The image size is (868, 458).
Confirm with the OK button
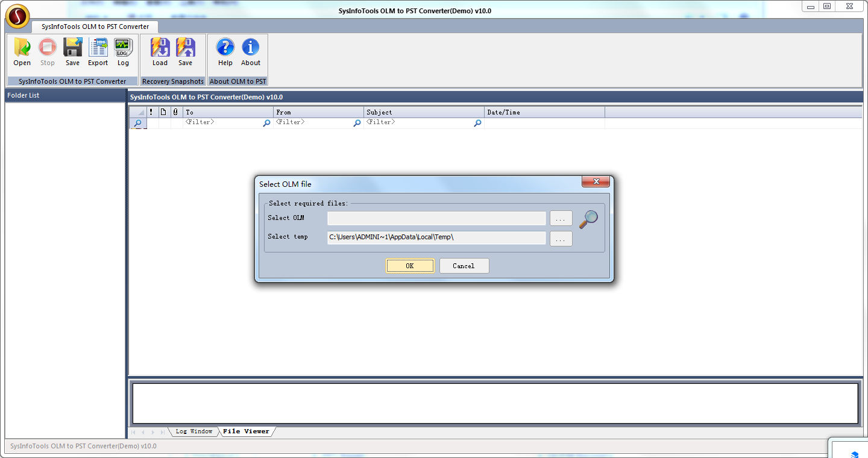[x=410, y=266]
